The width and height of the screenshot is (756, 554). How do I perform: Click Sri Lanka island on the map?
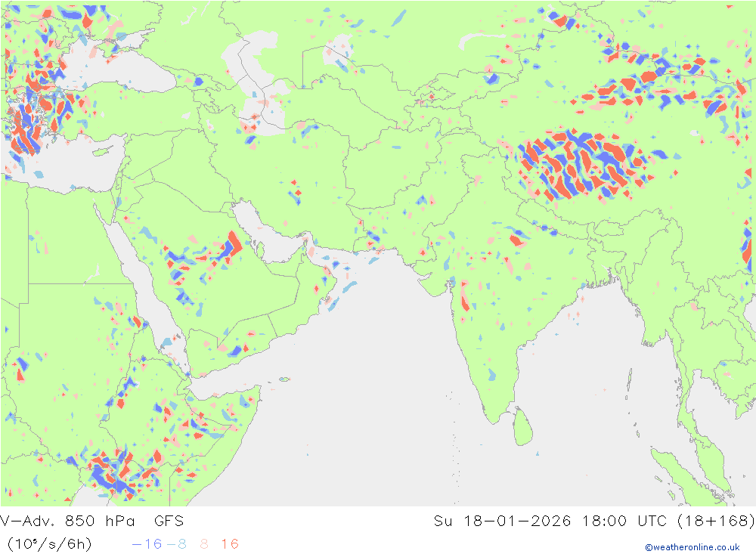[x=523, y=427]
